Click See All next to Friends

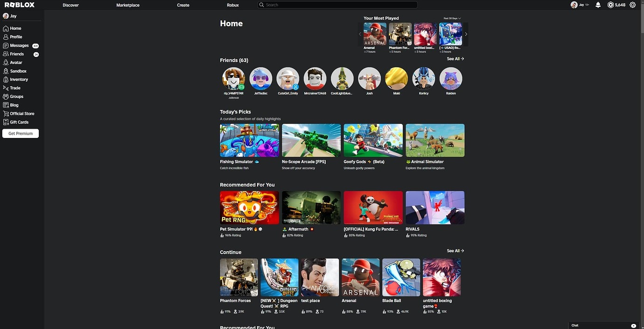click(455, 59)
